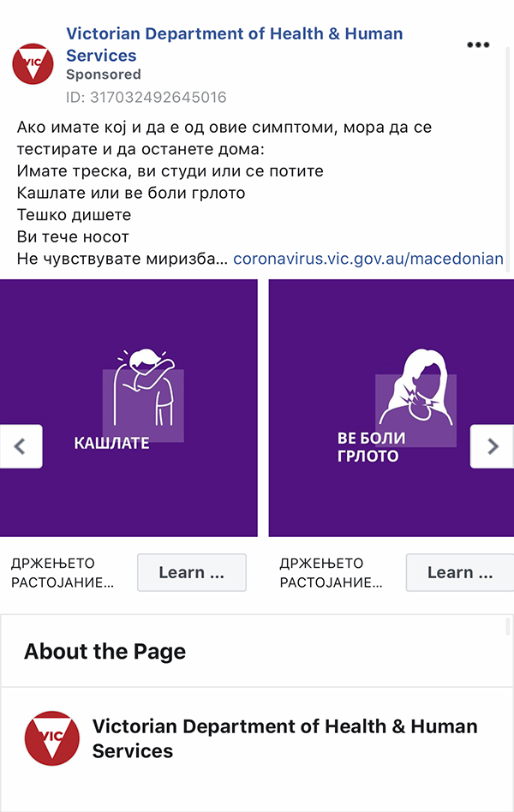Viewport: 514px width, 812px height.
Task: Click the Sponsored label
Action: (x=104, y=75)
